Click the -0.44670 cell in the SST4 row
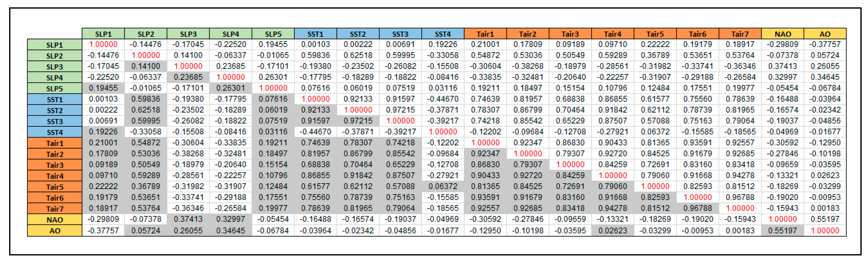 [315, 132]
